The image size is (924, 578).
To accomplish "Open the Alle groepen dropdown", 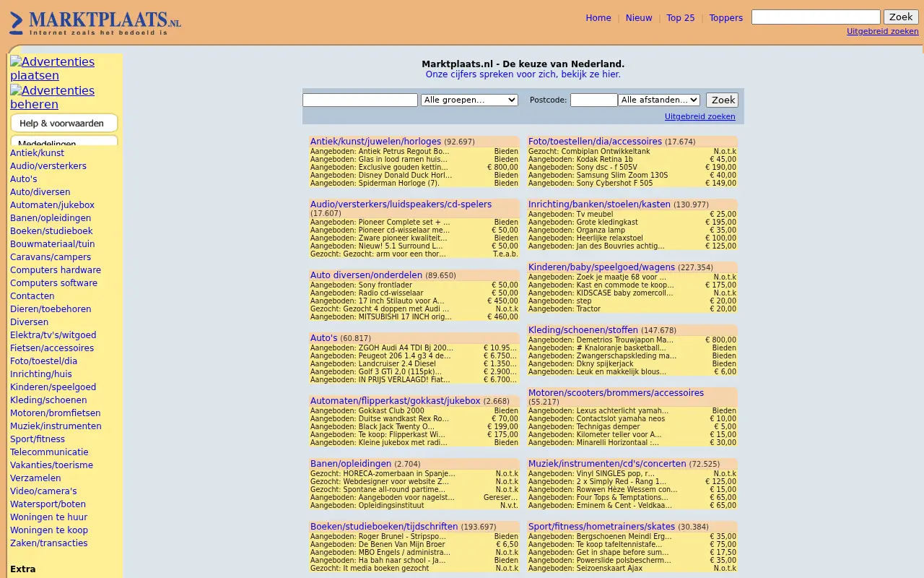I will (x=469, y=100).
